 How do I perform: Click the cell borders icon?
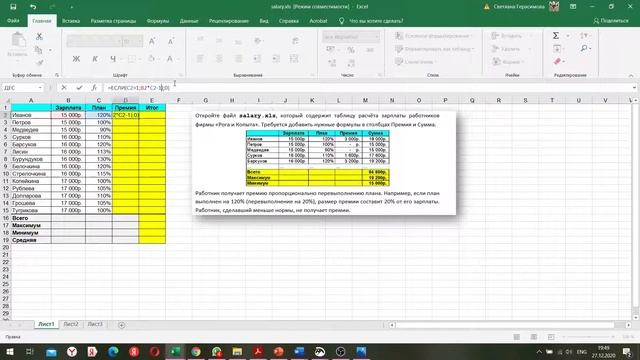(131, 59)
